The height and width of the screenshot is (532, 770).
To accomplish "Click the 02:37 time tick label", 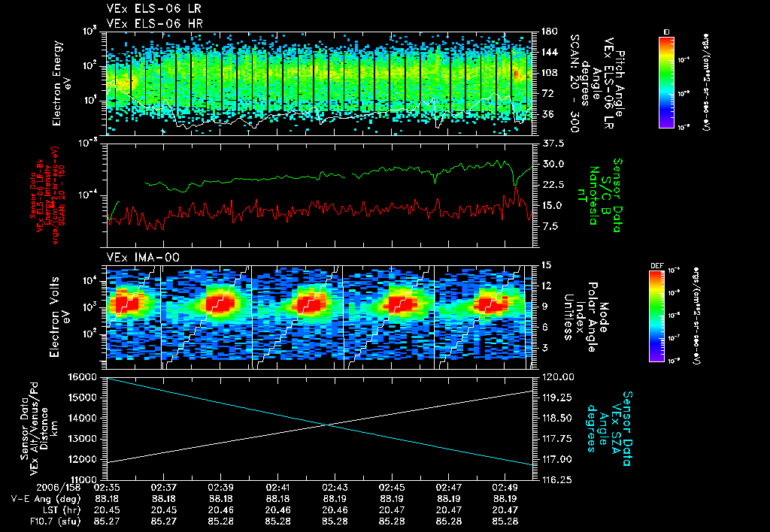I will tap(163, 488).
